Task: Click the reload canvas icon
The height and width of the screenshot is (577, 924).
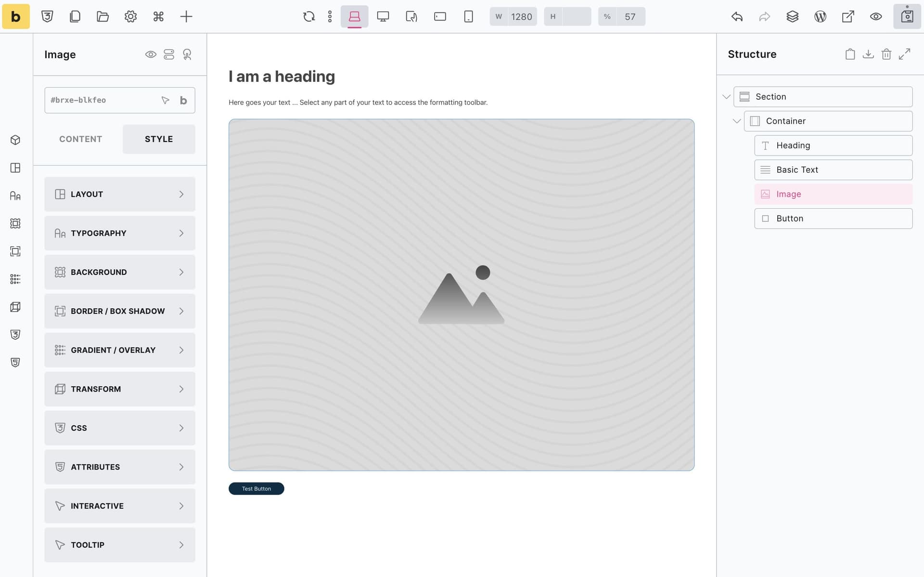Action: (309, 16)
